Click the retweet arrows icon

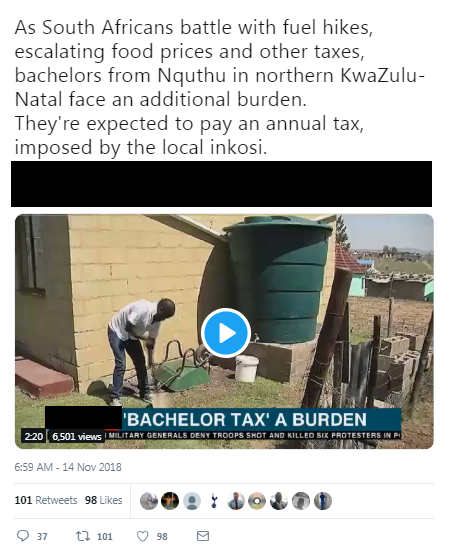(82, 536)
